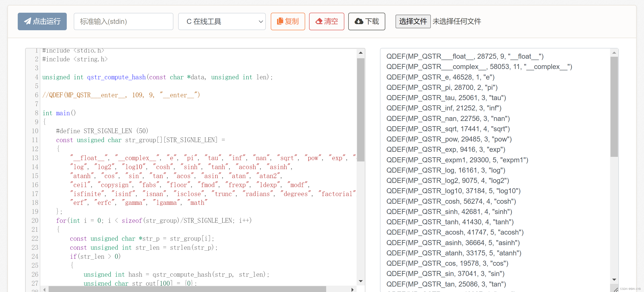The image size is (644, 292).
Task: Click the qstr_compute_hash function name
Action: point(116,77)
